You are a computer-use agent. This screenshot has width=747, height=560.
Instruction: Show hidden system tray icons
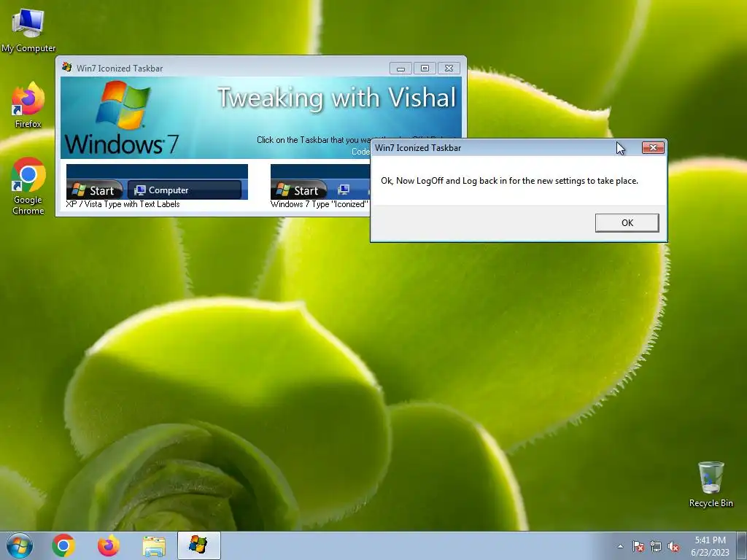[x=620, y=547]
